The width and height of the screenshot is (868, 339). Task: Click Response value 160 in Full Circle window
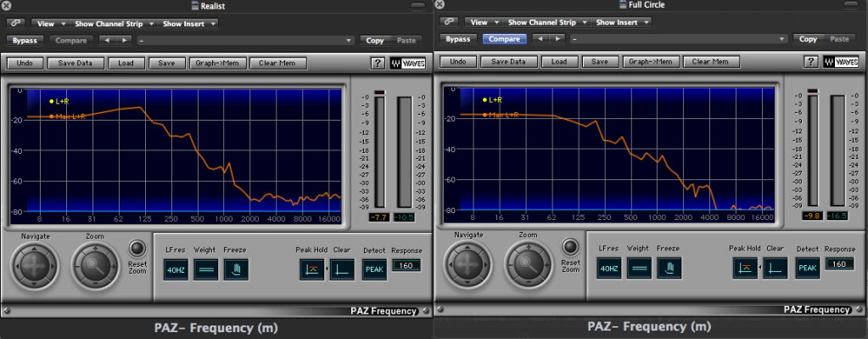click(x=840, y=264)
